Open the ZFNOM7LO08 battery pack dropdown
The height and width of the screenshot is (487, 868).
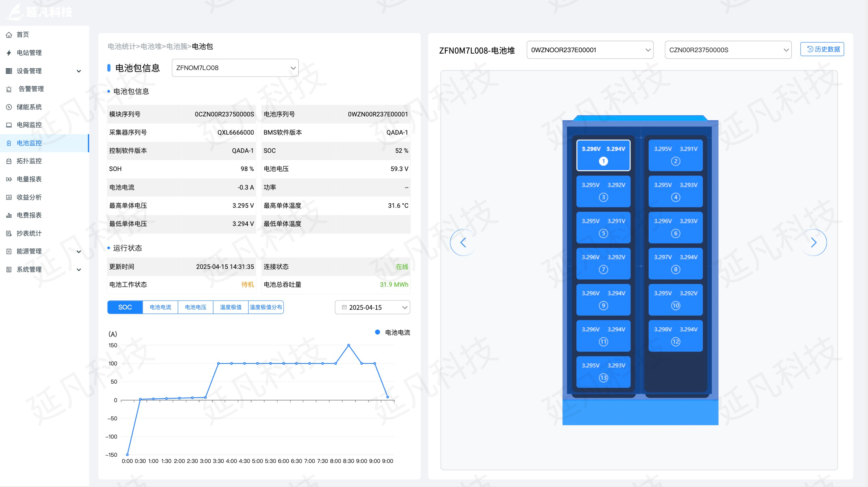(235, 68)
